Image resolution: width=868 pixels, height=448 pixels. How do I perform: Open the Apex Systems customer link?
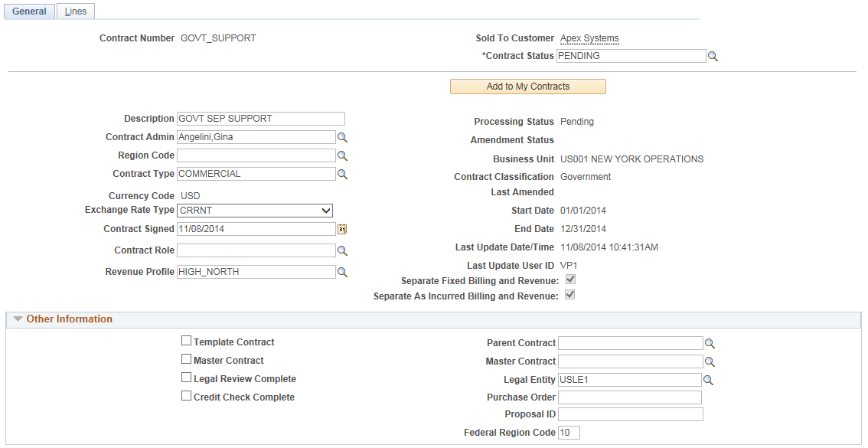589,38
